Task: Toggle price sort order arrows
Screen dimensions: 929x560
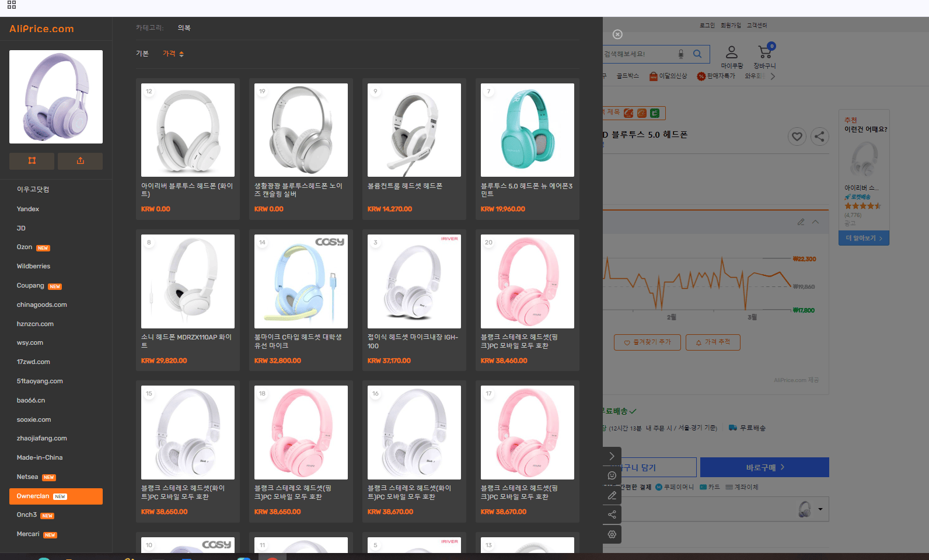Action: tap(181, 54)
